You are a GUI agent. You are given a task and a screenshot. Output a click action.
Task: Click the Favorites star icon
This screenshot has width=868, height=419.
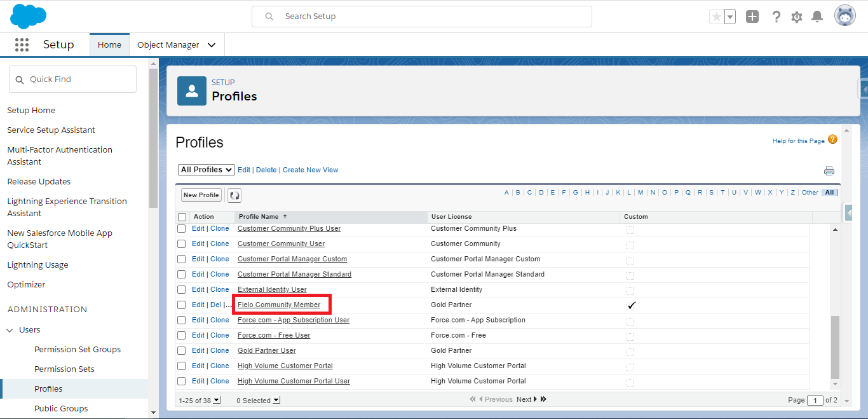click(717, 17)
